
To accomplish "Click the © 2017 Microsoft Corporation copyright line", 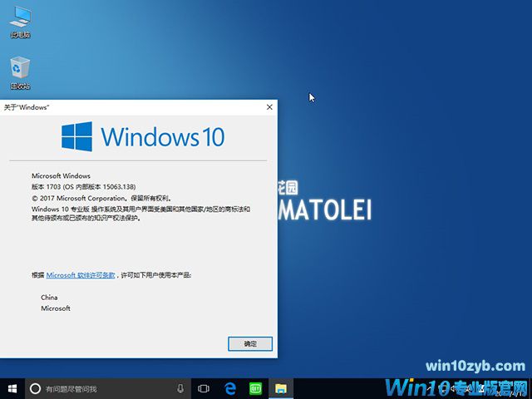I will tap(100, 199).
